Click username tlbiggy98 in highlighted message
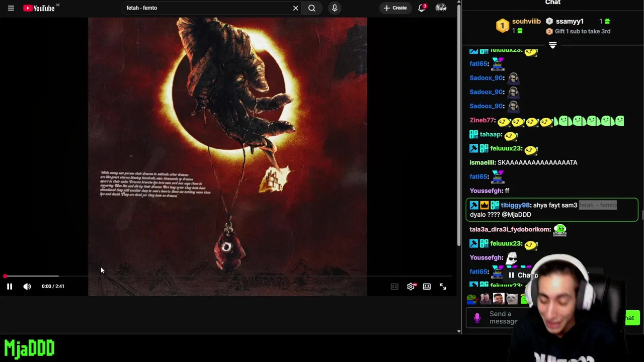Image resolution: width=644 pixels, height=362 pixels. (515, 205)
